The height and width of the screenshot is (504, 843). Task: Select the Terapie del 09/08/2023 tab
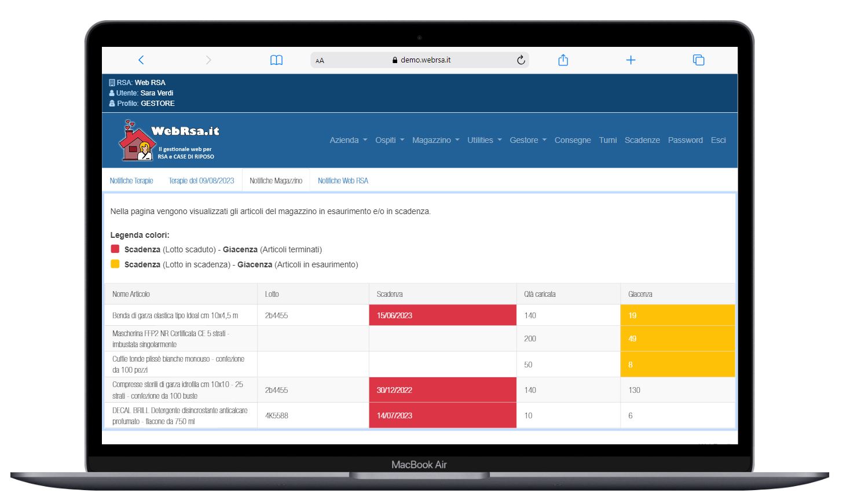(201, 181)
